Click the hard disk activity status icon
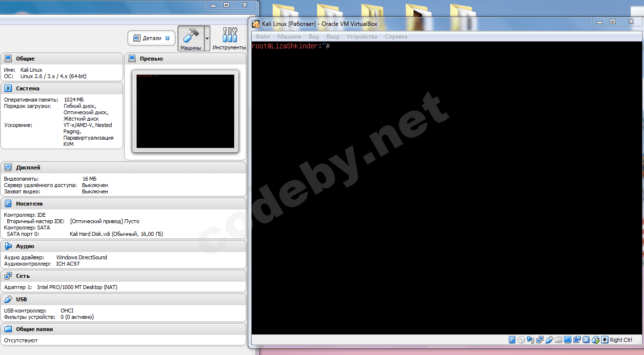Viewport: 644px width, 355px height. pos(512,340)
